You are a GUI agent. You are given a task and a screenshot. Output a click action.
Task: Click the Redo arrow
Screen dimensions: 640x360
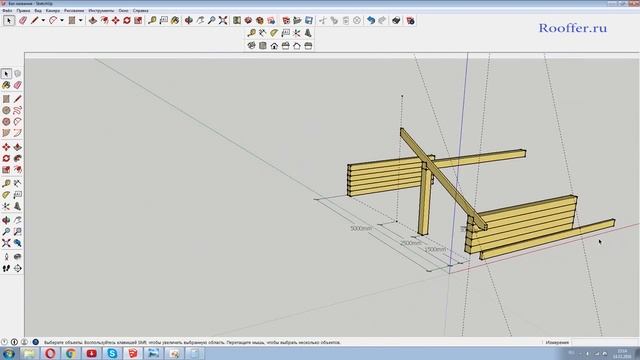point(382,20)
